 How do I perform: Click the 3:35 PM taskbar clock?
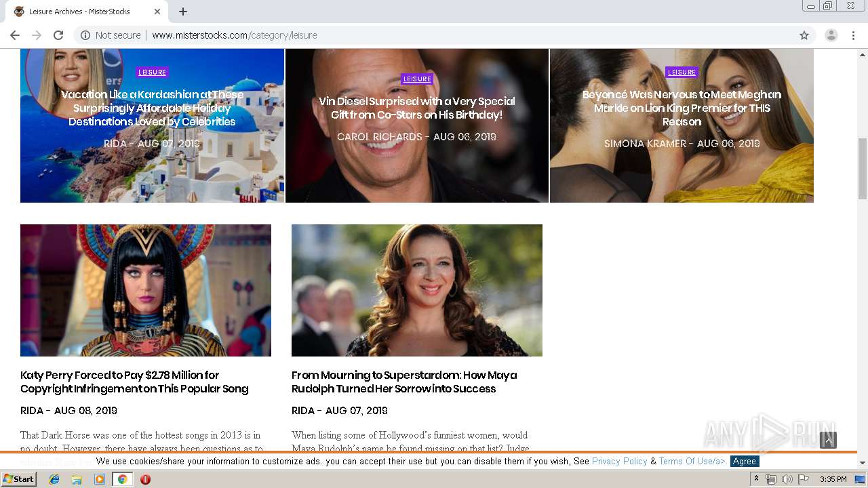coord(833,479)
